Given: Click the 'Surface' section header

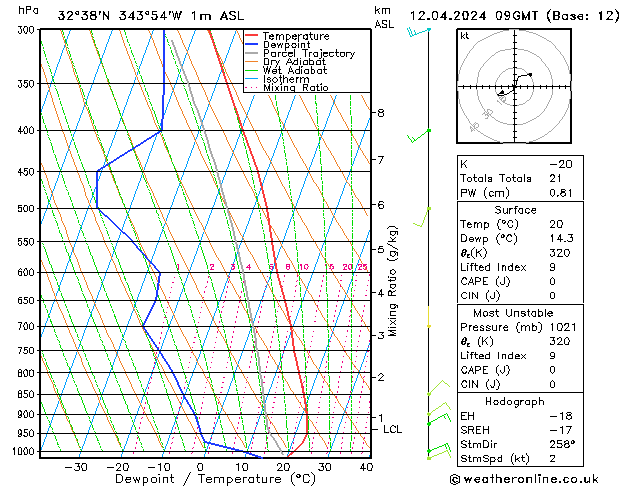Looking at the screenshot, I should click(515, 210).
